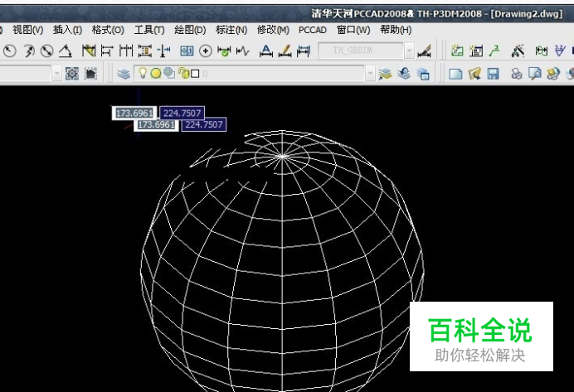
Task: Click the Print icon
Action: pos(516,74)
